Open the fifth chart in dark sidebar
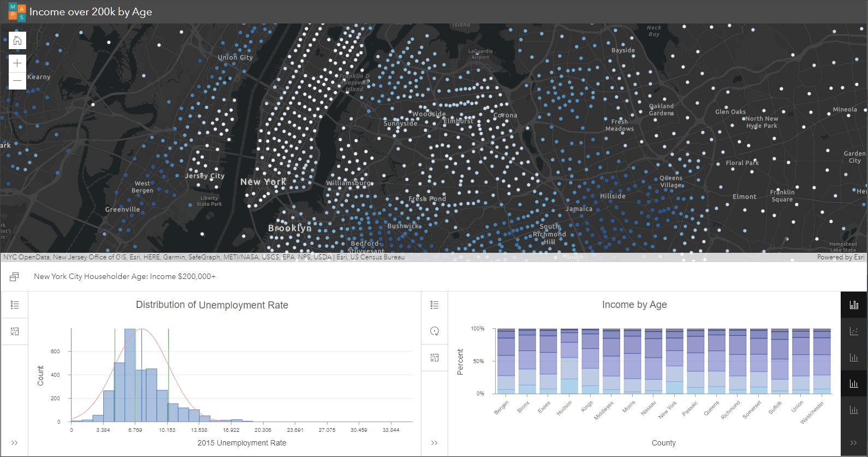This screenshot has width=868, height=457. (854, 410)
